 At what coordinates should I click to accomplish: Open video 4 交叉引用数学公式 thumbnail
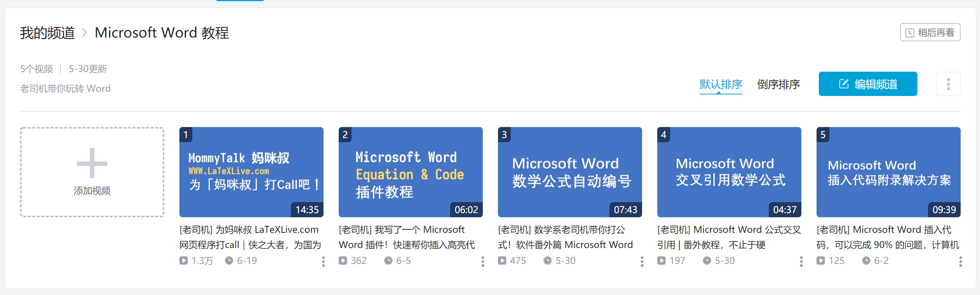(729, 172)
